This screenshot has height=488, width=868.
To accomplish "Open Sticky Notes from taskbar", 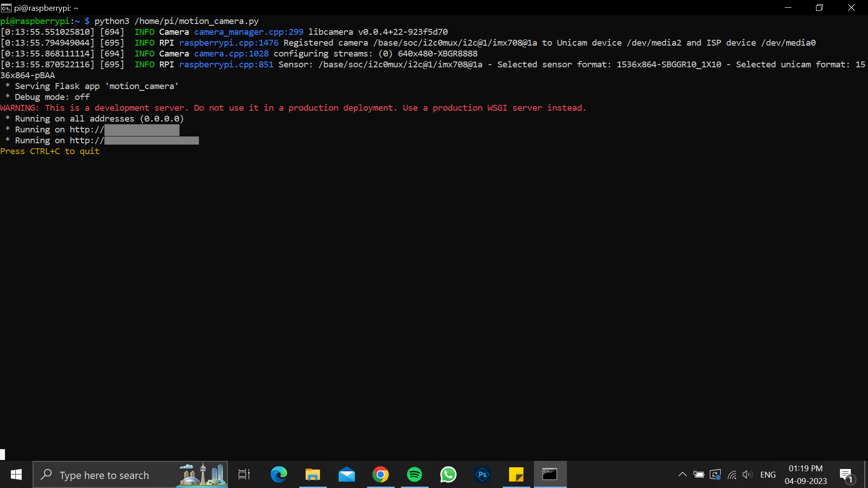I will tap(516, 474).
